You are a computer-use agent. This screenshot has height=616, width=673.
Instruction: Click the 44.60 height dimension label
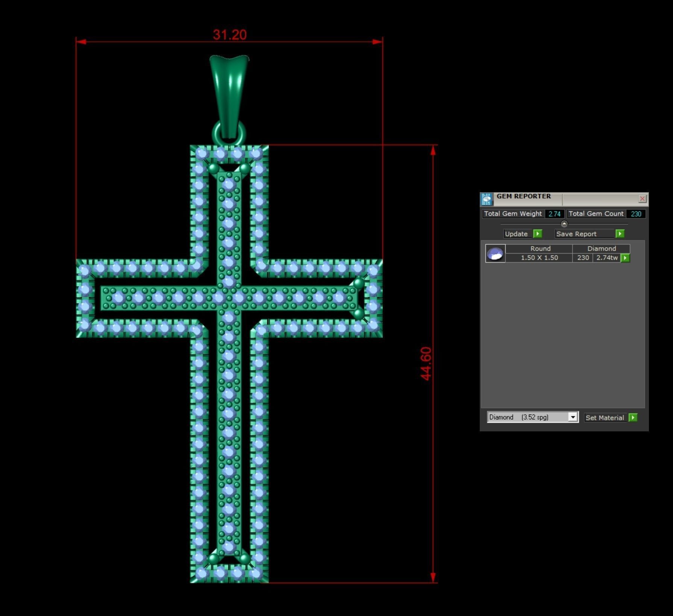tap(426, 364)
